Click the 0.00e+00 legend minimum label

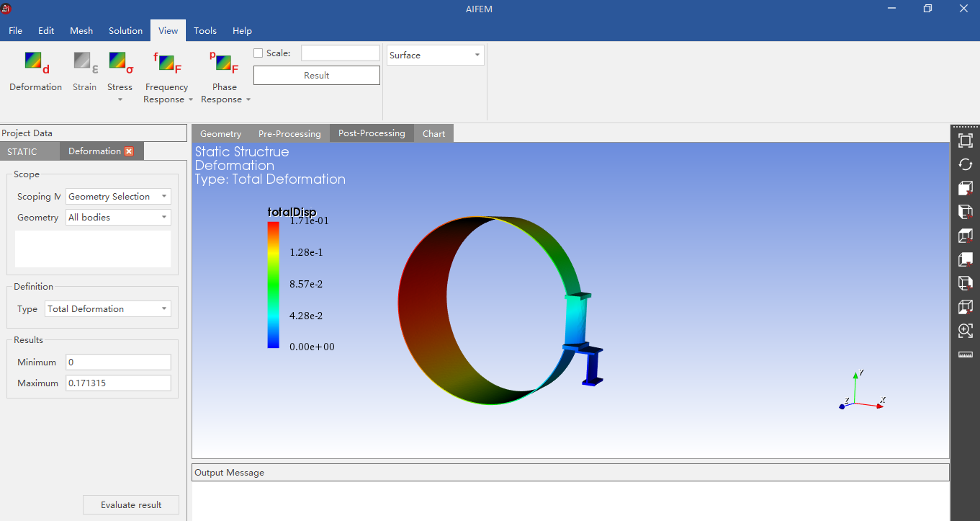coord(312,347)
